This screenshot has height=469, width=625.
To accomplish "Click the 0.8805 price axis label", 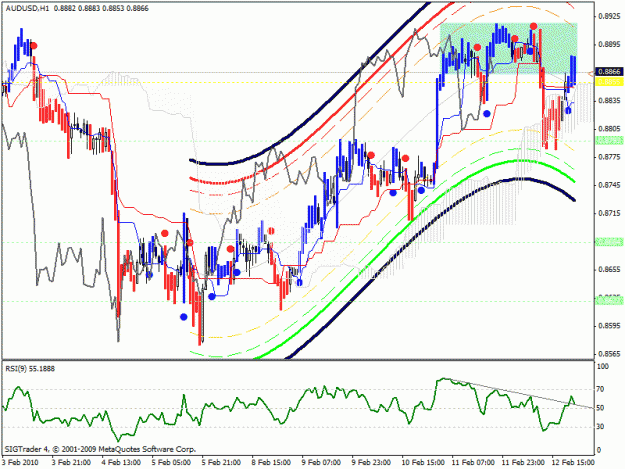I will coord(610,129).
